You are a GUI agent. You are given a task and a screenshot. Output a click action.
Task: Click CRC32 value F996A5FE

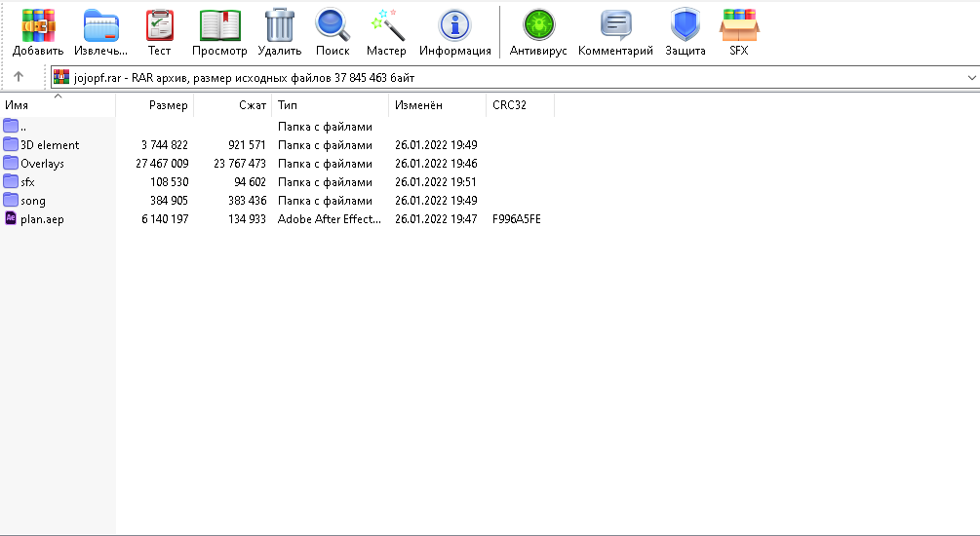tap(516, 219)
